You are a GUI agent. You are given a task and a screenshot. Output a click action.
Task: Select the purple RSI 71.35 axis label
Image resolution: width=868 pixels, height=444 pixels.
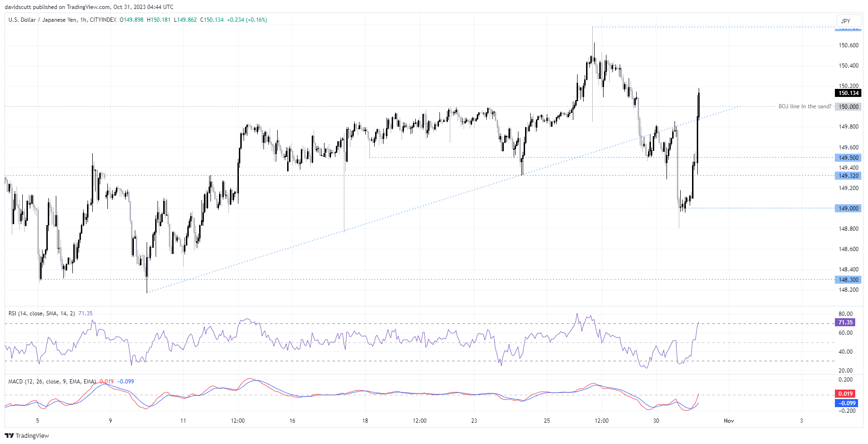tap(845, 322)
